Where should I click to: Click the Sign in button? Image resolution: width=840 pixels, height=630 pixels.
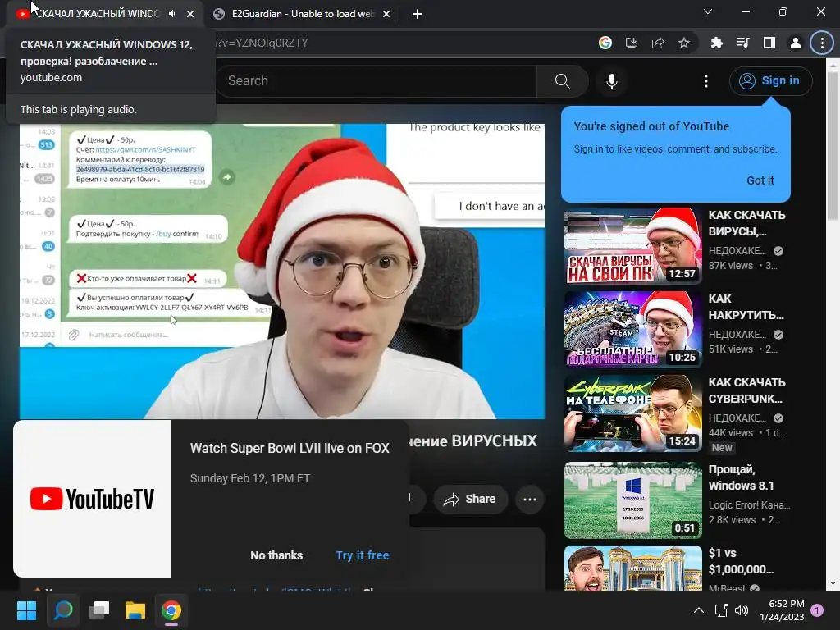770,81
